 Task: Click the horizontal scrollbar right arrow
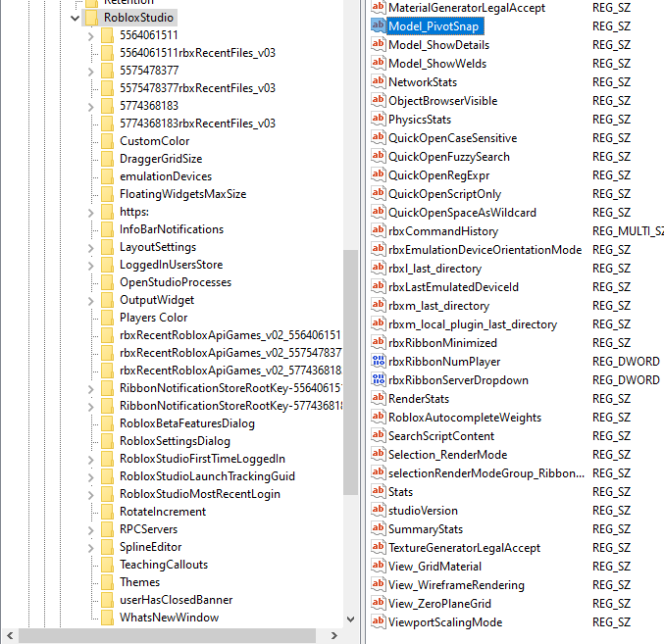334,635
